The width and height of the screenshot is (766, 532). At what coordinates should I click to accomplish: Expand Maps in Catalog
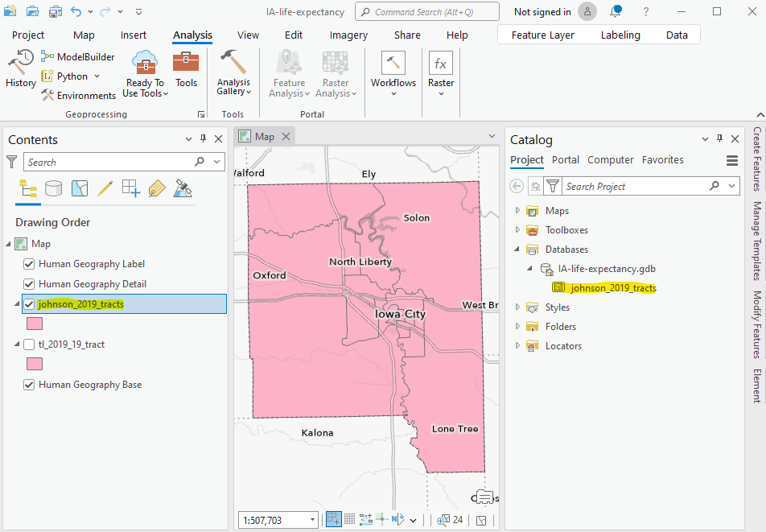[x=517, y=210]
